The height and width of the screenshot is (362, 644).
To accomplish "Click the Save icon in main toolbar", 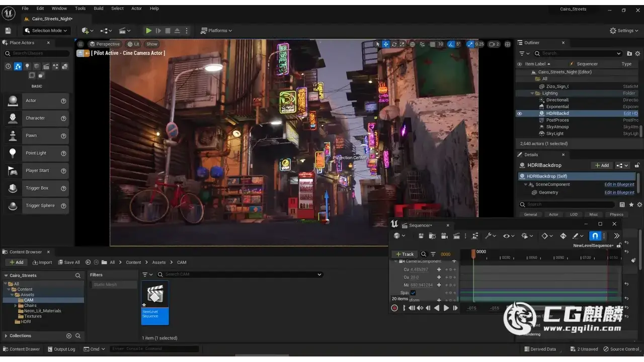I will 8,31.
